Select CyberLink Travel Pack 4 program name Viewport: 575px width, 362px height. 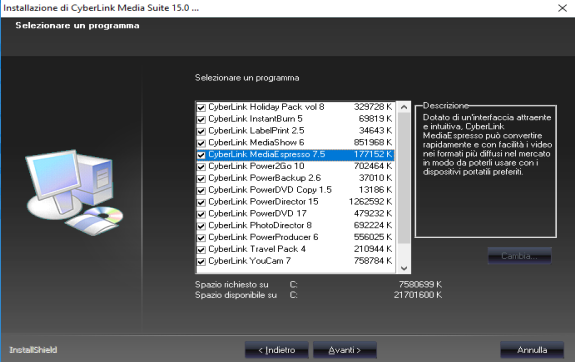(x=257, y=249)
